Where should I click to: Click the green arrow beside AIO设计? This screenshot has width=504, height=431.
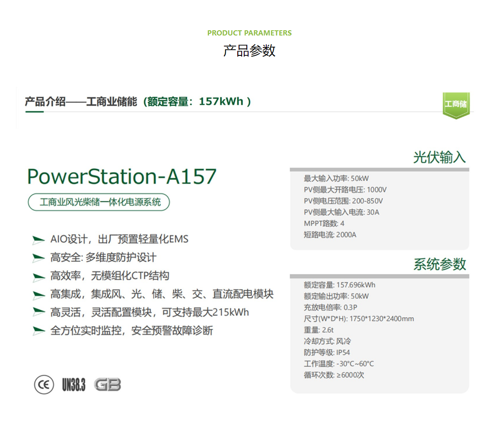point(38,240)
